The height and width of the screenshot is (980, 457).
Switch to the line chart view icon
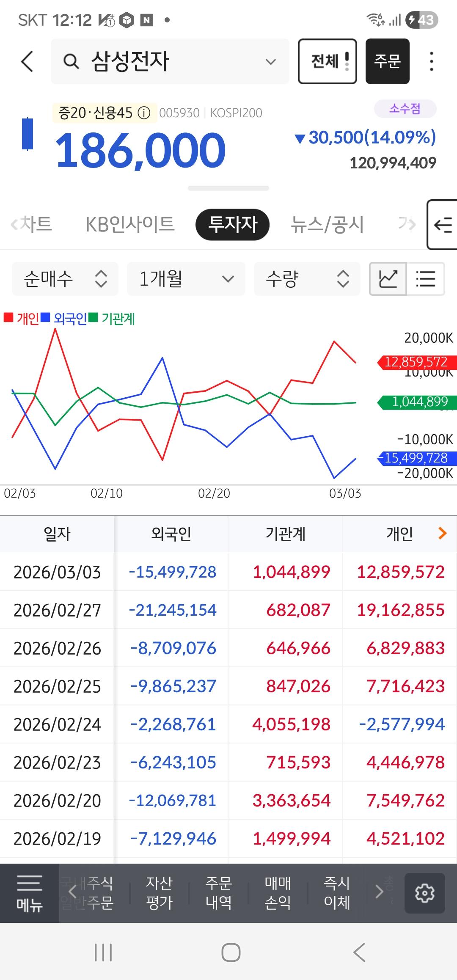pos(388,279)
